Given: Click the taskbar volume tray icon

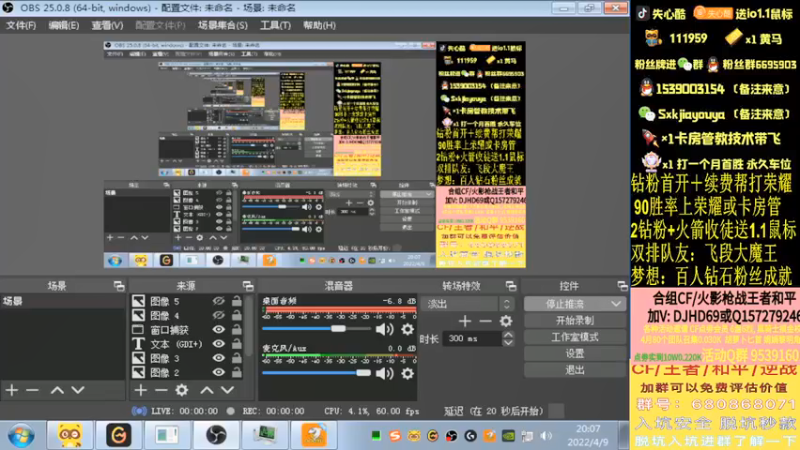Looking at the screenshot, I should (x=546, y=436).
